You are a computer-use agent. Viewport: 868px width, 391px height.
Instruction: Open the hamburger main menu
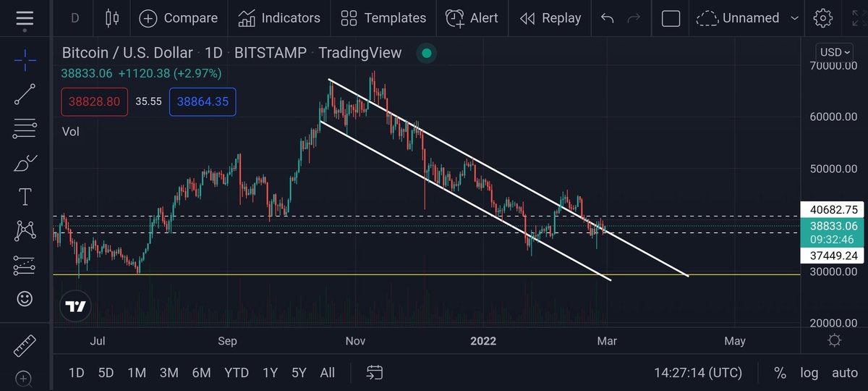(x=25, y=18)
